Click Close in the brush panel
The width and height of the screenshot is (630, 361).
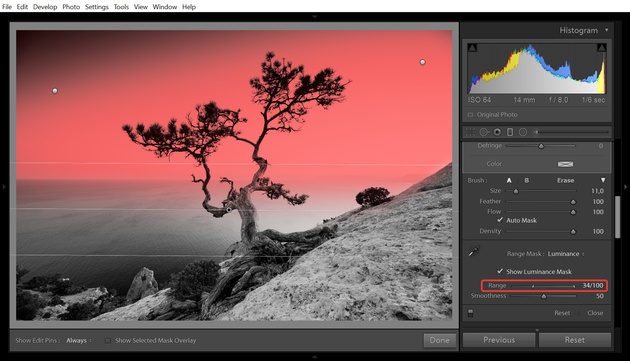pos(595,313)
